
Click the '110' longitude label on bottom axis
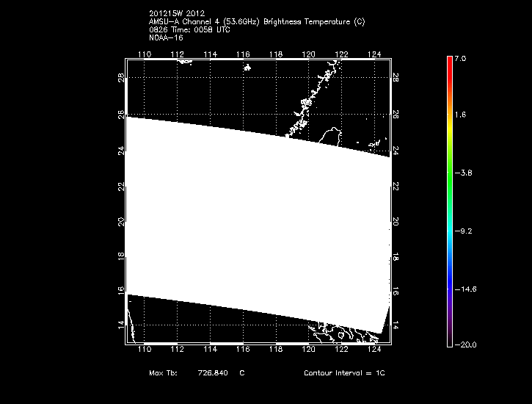[x=145, y=349]
